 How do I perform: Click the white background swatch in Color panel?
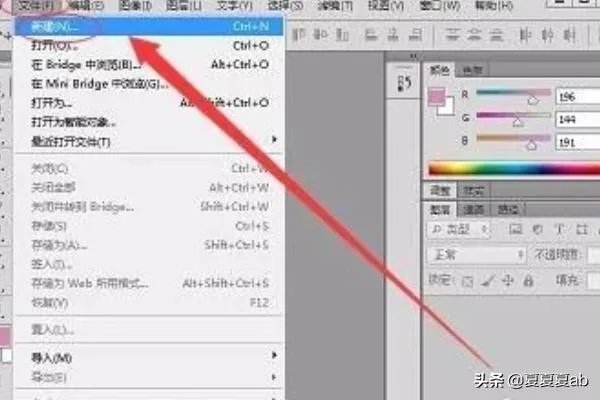pos(448,108)
